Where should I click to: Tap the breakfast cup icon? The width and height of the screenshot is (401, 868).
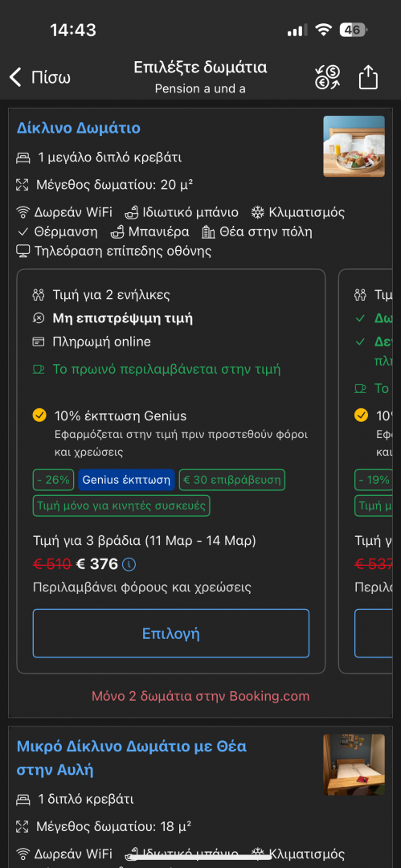click(39, 369)
